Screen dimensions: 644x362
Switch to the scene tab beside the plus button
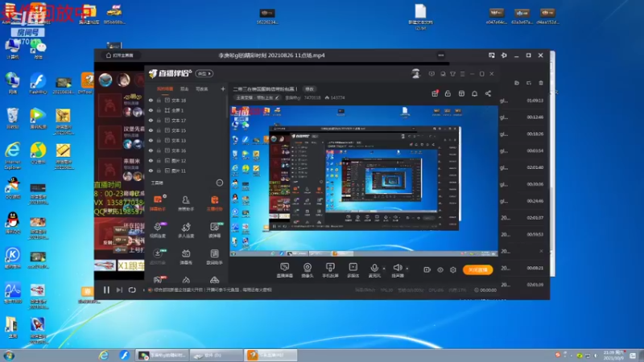coord(202,89)
